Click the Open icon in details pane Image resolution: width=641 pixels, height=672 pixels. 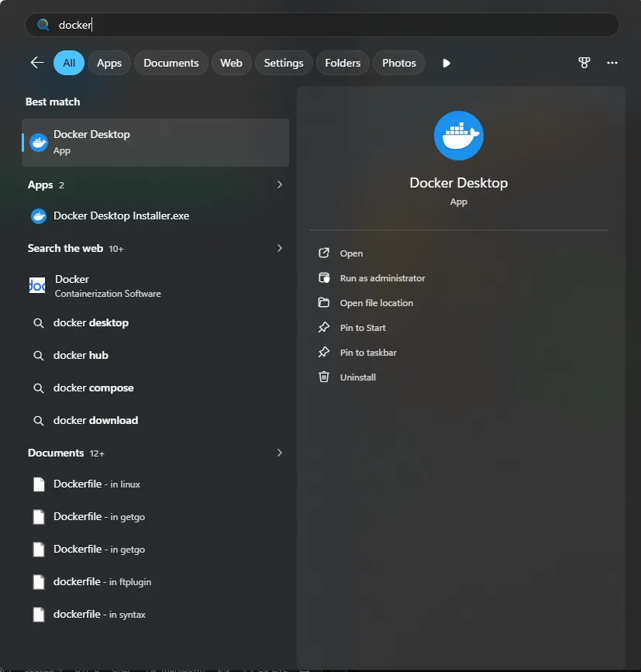pos(324,253)
